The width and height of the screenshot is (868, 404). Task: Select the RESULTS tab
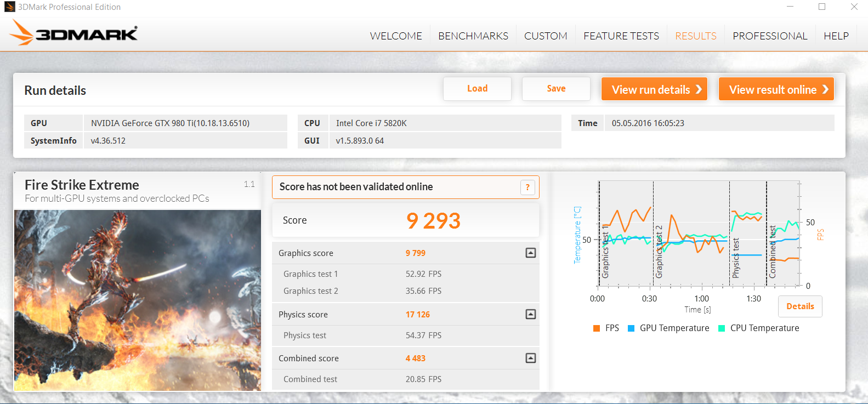click(x=696, y=36)
